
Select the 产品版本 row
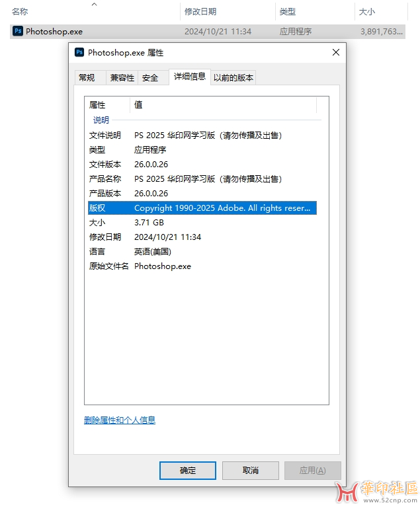click(202, 193)
